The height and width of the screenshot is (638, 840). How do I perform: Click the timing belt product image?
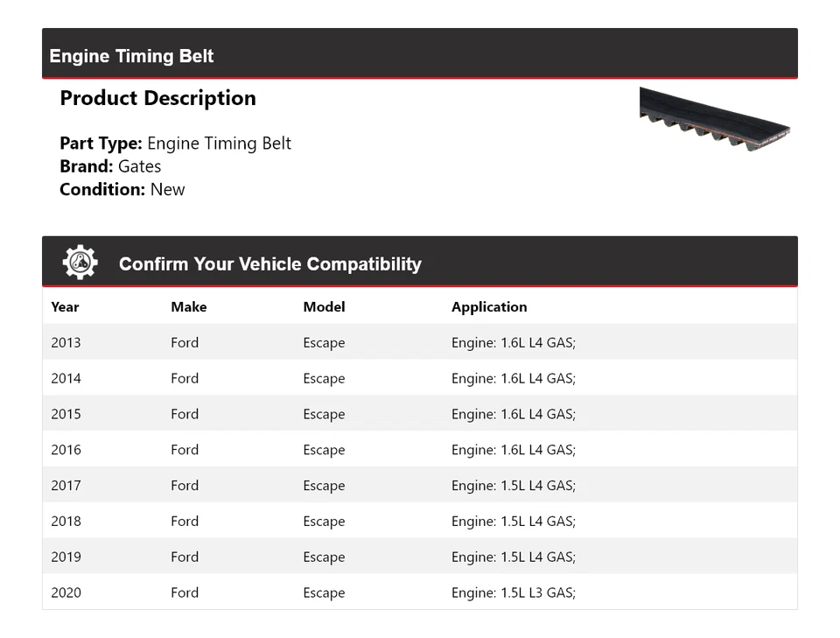(714, 120)
